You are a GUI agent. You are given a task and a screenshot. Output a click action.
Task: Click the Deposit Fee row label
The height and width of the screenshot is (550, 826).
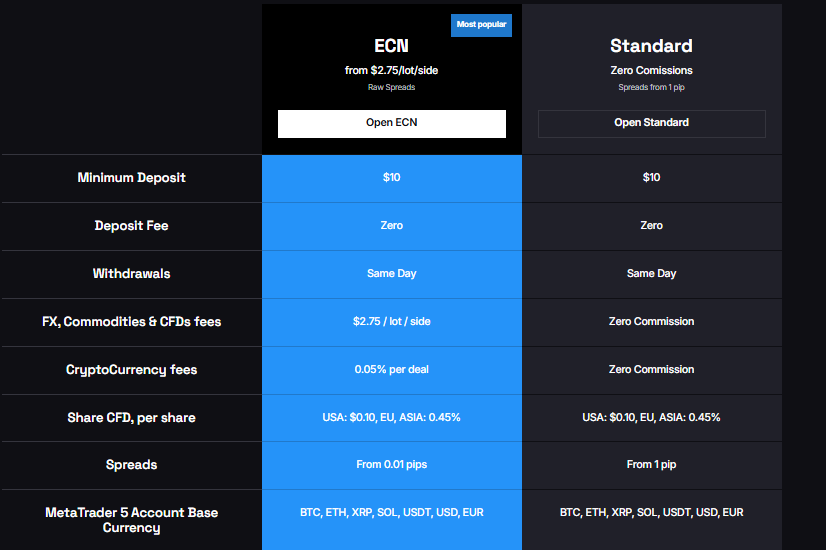(131, 226)
